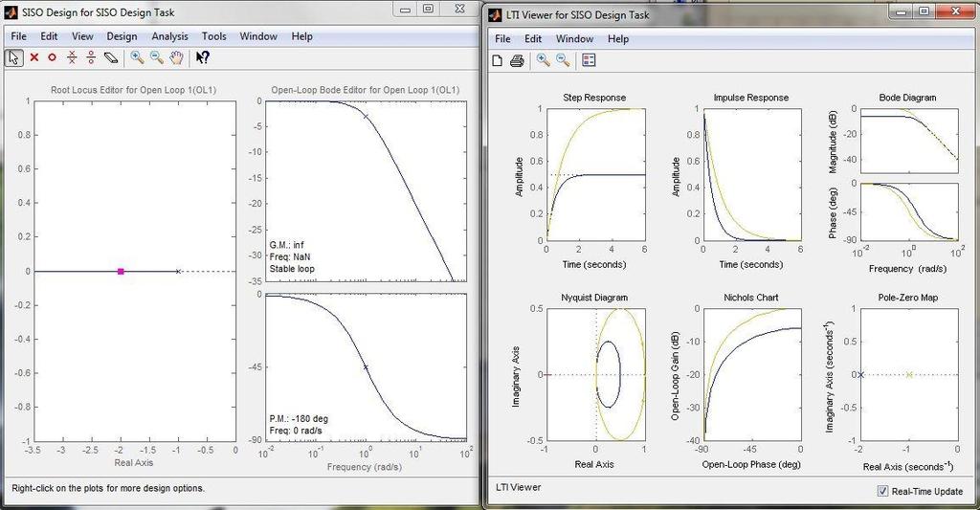Open Help menu in SISO Design window
Screen dimensions: 980x510
point(301,36)
